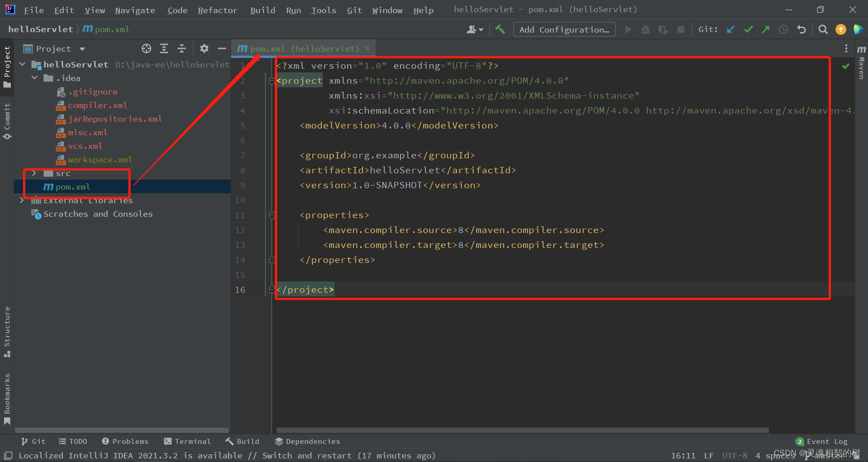Image resolution: width=868 pixels, height=462 pixels.
Task: Click line separator LF in status bar
Action: click(708, 456)
